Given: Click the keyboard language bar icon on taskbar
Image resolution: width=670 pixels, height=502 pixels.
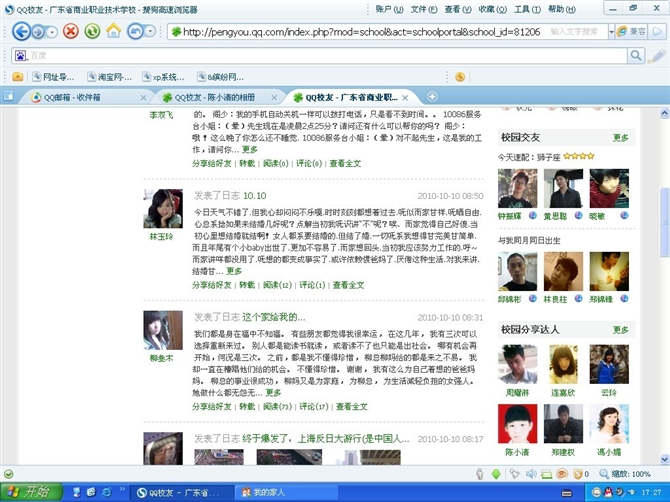Looking at the screenshot, I should pyautogui.click(x=567, y=493).
